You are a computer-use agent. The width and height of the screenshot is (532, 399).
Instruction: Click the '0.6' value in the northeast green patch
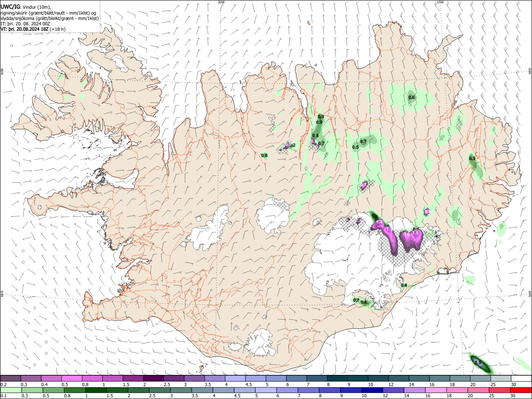coord(411,98)
